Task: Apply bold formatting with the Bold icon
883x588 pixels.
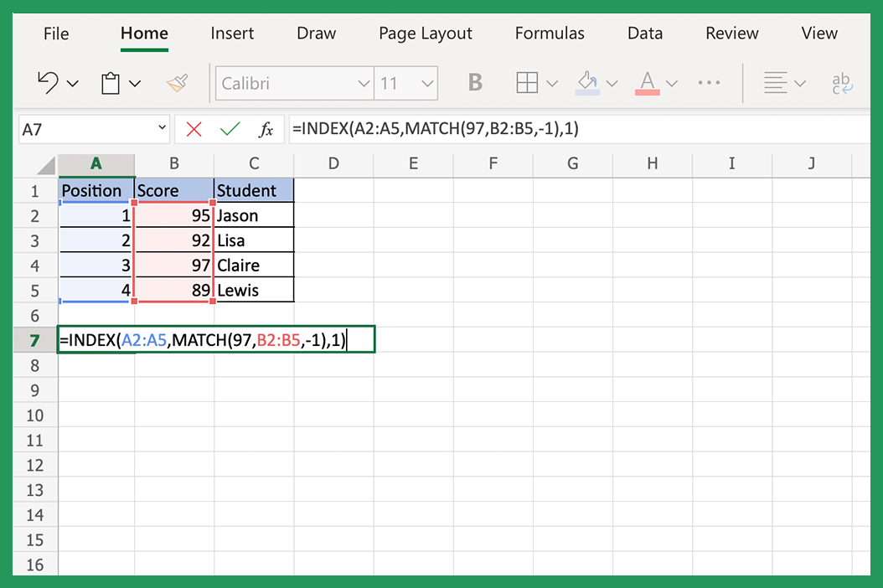Action: (x=475, y=82)
